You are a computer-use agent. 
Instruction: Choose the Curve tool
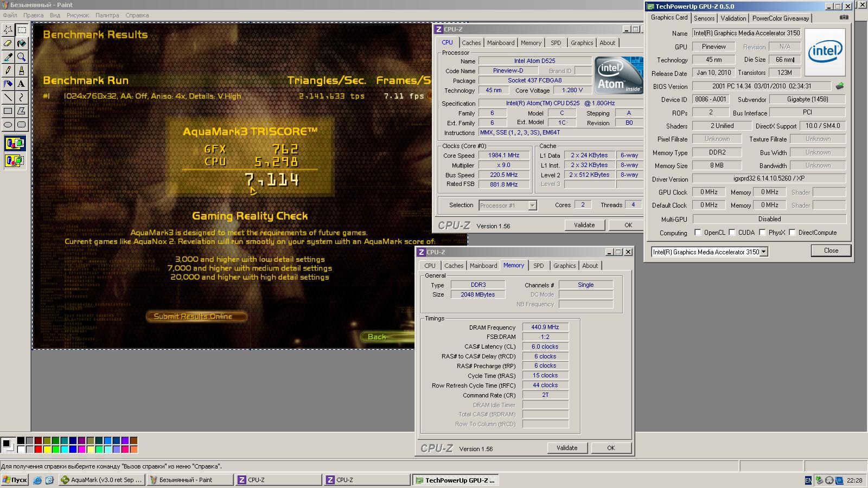pyautogui.click(x=22, y=98)
